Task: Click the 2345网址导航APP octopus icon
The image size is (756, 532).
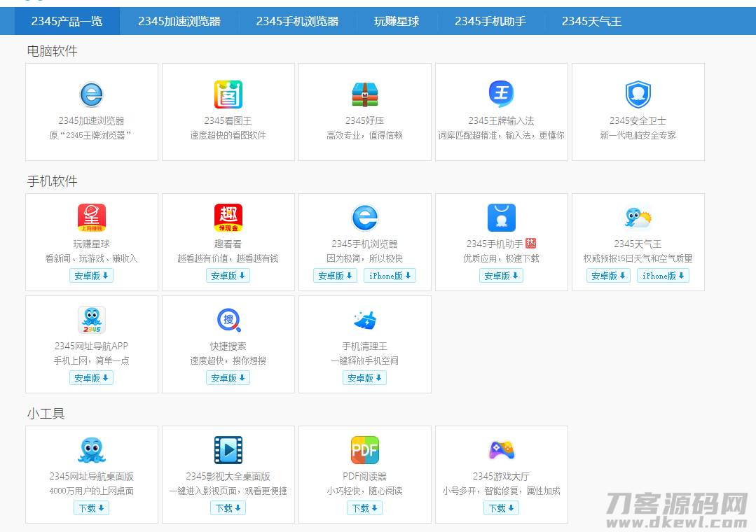Action: pyautogui.click(x=92, y=320)
